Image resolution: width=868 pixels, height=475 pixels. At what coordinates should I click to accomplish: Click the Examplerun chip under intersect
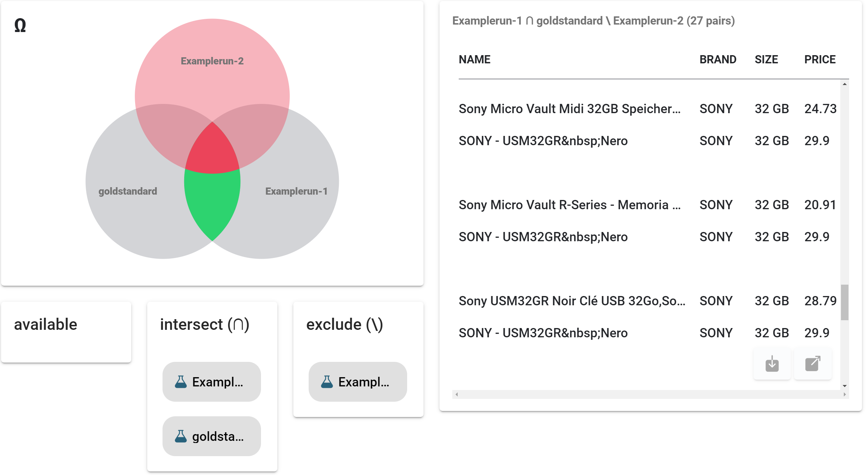pos(212,382)
